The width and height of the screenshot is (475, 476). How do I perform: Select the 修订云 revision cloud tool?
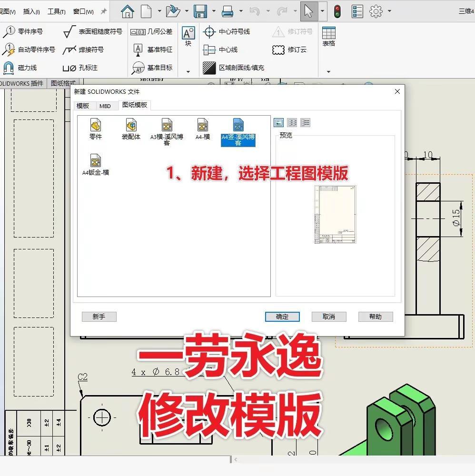pos(289,50)
